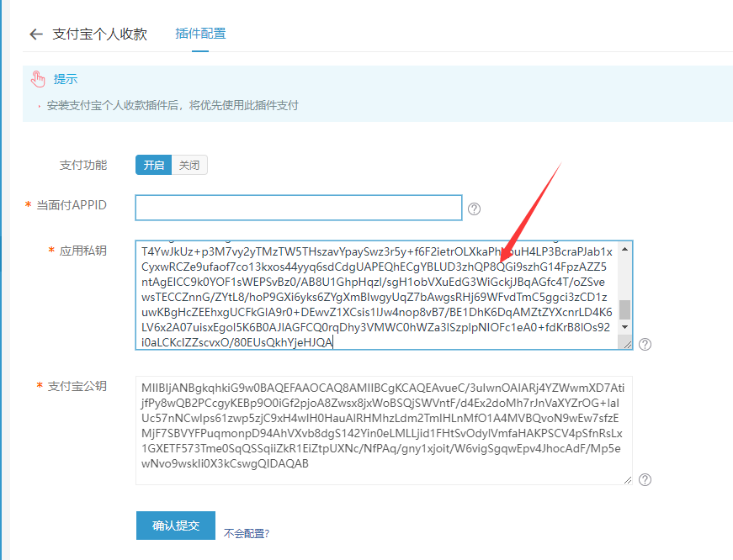The height and width of the screenshot is (560, 733).
Task: Open the 插件配置 tab
Action: (200, 34)
